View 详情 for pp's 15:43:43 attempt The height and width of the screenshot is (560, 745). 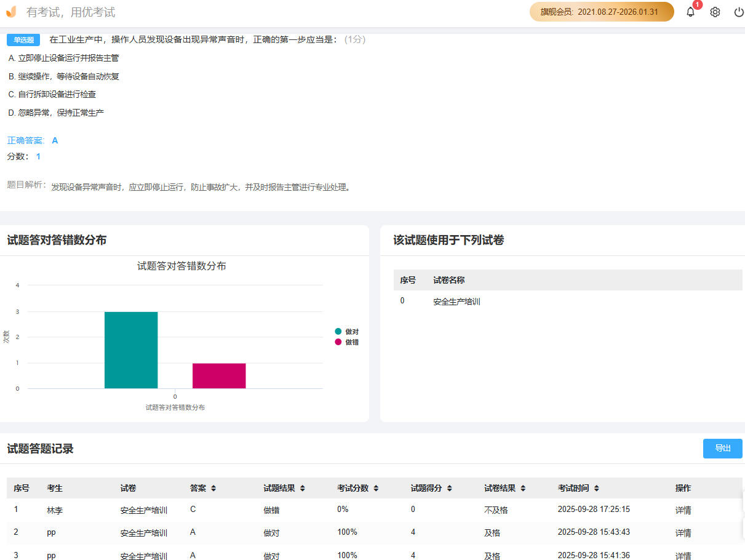click(683, 532)
